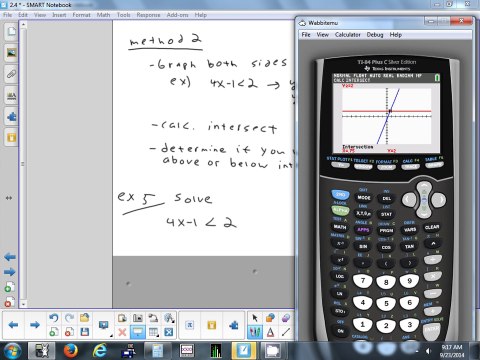Image resolution: width=480 pixels, height=360 pixels.
Task: Click the Full Screen view icon
Action: click(169, 332)
